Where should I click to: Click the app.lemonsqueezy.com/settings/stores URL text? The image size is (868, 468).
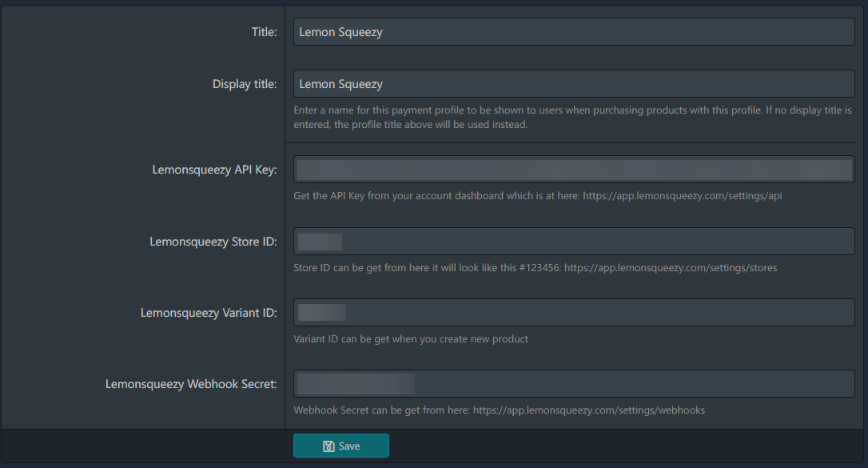tap(671, 267)
